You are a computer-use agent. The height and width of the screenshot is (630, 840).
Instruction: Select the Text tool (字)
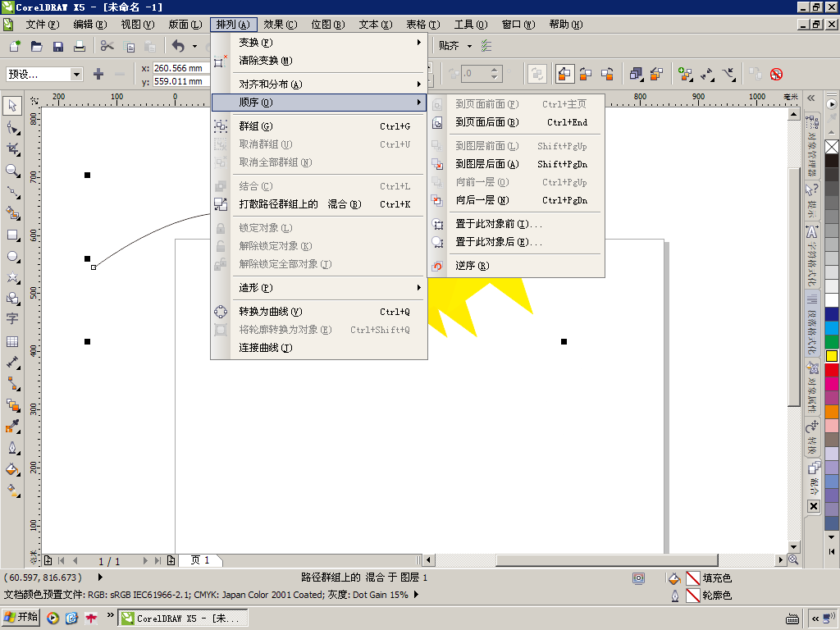(11, 319)
